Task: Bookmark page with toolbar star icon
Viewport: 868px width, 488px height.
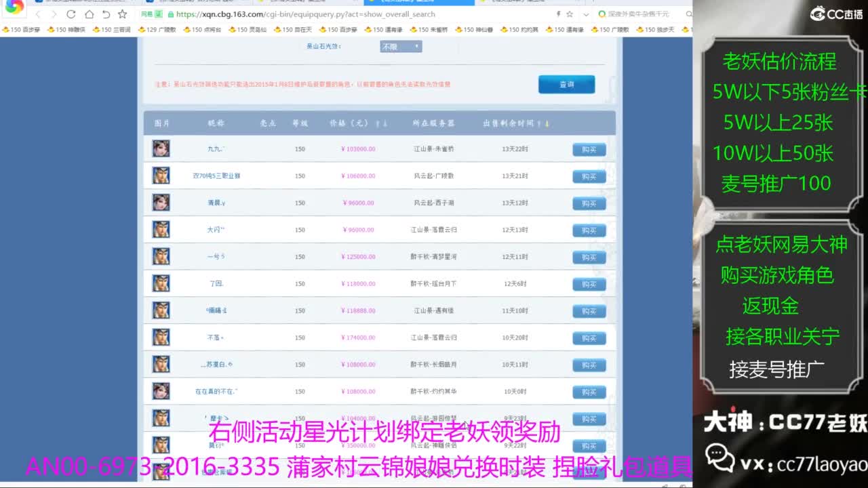Action: (x=122, y=14)
